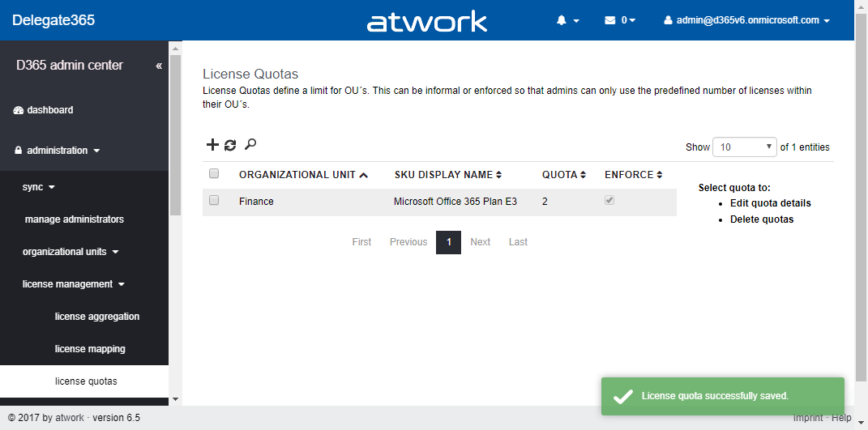
Task: Check the Finance row checkbox
Action: (214, 201)
